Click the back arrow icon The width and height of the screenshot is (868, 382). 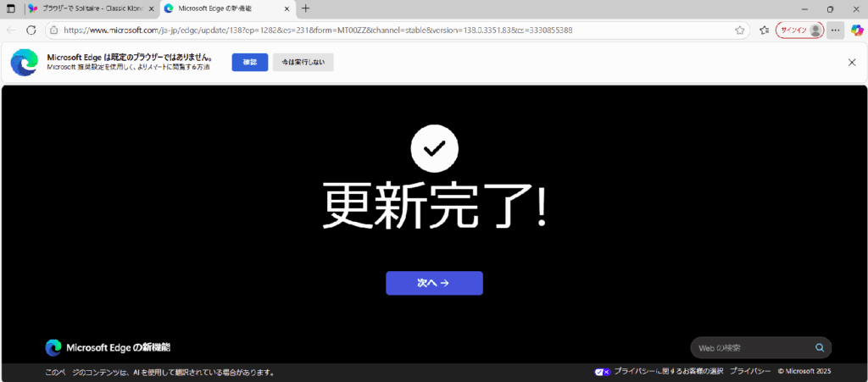pyautogui.click(x=11, y=30)
